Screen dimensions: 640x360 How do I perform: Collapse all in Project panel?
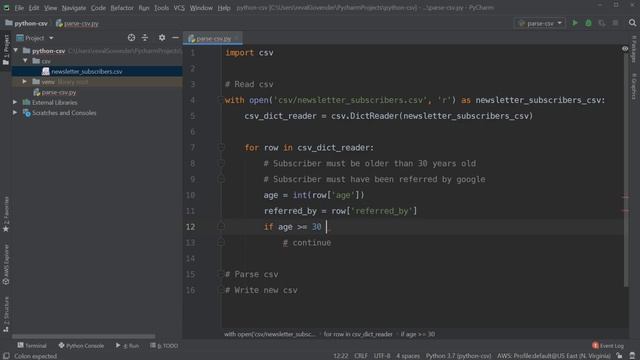point(145,38)
